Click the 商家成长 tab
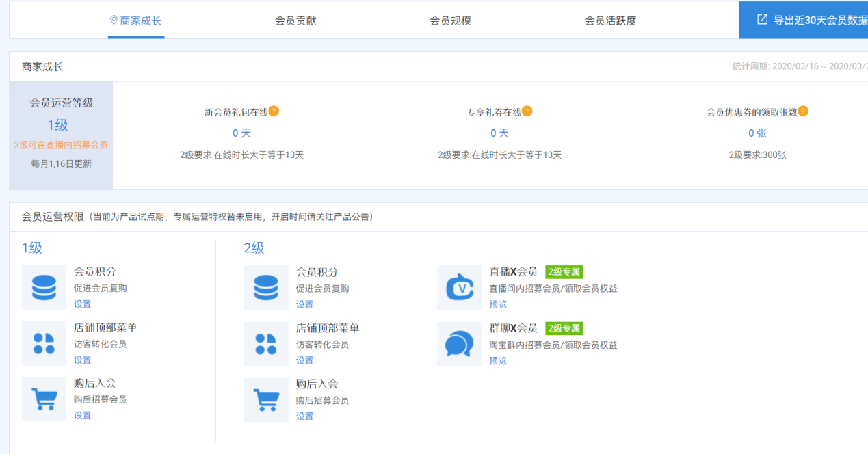The width and height of the screenshot is (868, 454). (136, 21)
